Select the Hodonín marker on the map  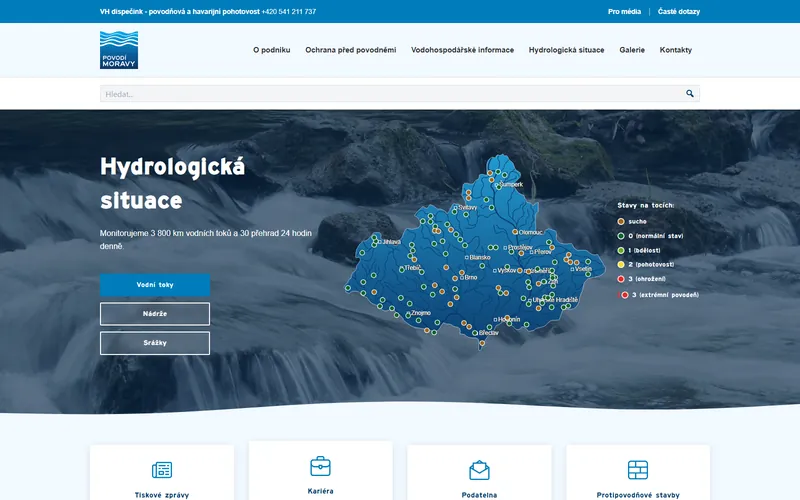pos(495,319)
